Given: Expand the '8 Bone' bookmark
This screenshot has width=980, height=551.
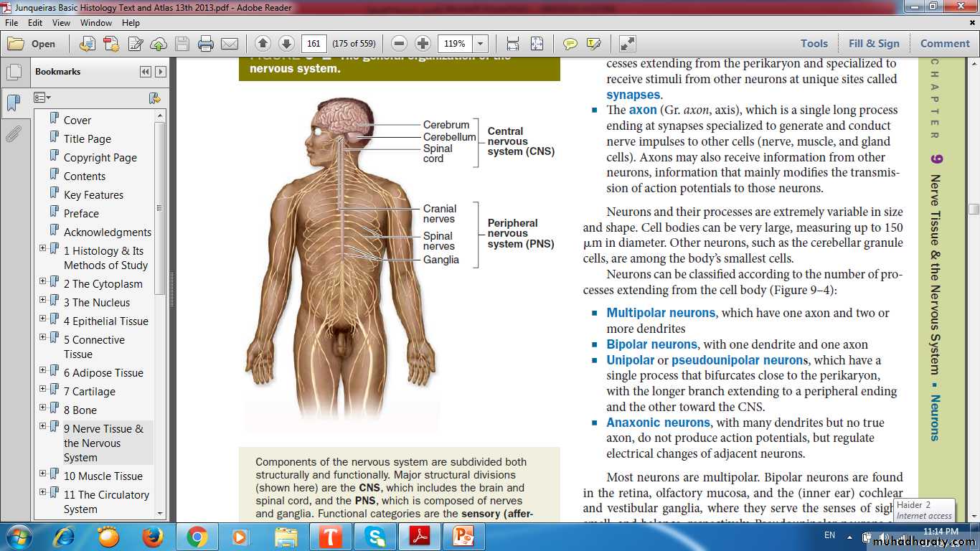Looking at the screenshot, I should click(42, 408).
